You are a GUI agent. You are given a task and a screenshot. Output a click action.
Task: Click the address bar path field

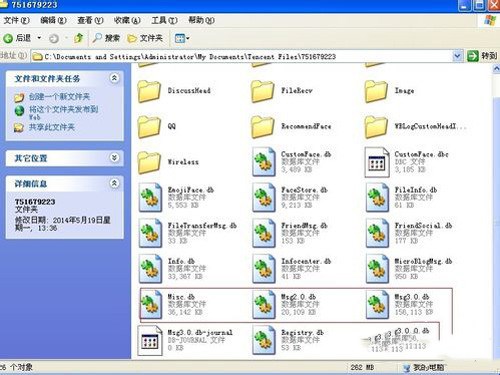[242, 56]
